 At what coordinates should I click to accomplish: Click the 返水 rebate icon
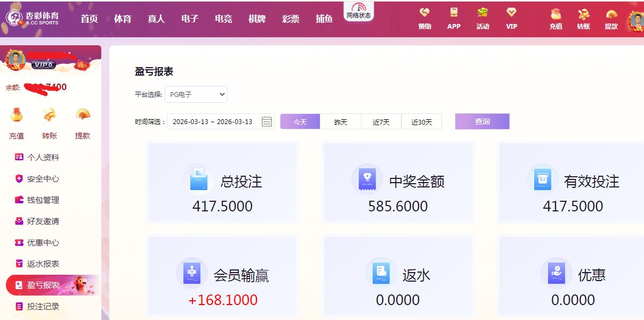tap(381, 273)
